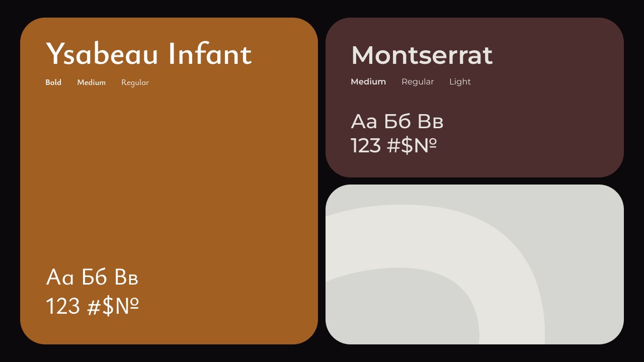Click "Аа" glyphs in the orange card
The width and height of the screenshot is (644, 362).
point(60,278)
